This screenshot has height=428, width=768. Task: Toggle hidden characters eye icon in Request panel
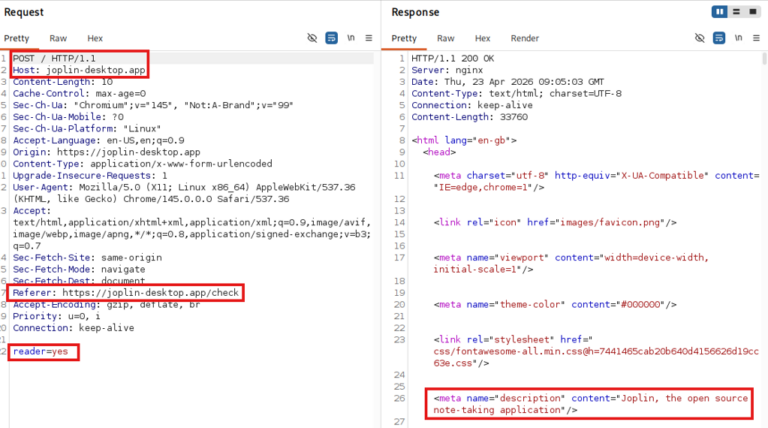[312, 38]
